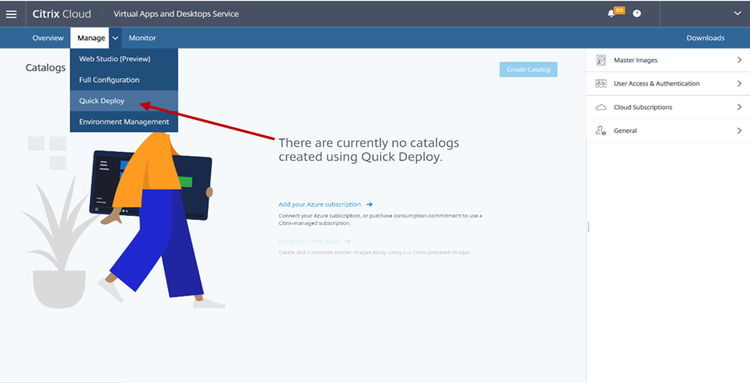Expand the General section chevron
This screenshot has width=750, height=383.
tap(739, 131)
